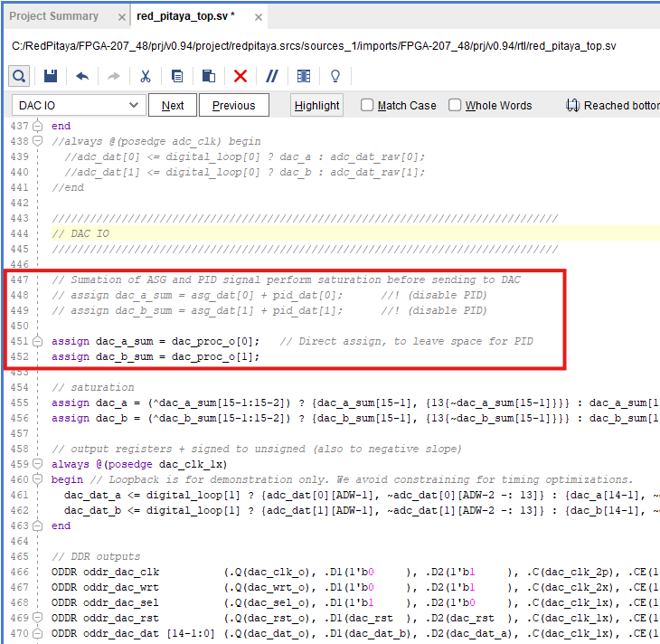This screenshot has width=660, height=644.
Task: Click the highlighted '// DAC IO' comment line
Action: [80, 233]
